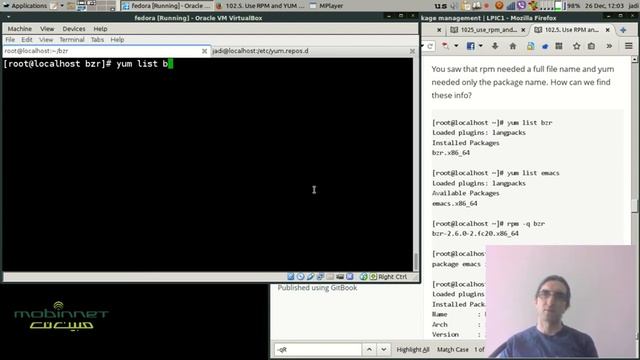Open Firefox hamburger menu
The width and height of the screenshot is (640, 360).
629,46
